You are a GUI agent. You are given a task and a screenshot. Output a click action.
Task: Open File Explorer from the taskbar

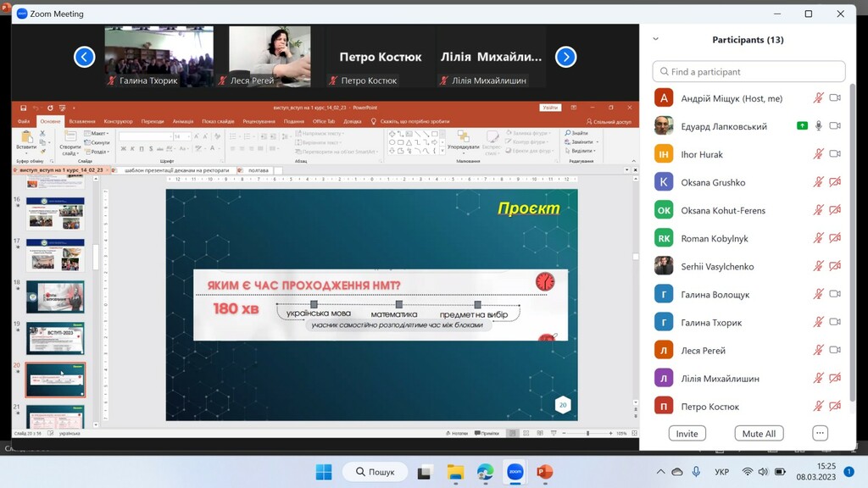(x=455, y=472)
